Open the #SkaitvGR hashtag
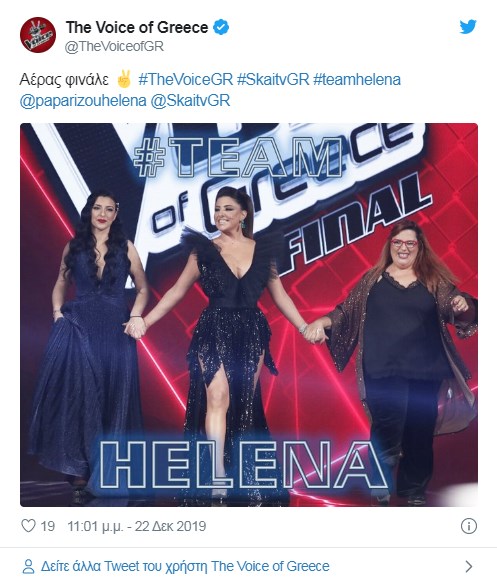This screenshot has width=497, height=580. (273, 80)
